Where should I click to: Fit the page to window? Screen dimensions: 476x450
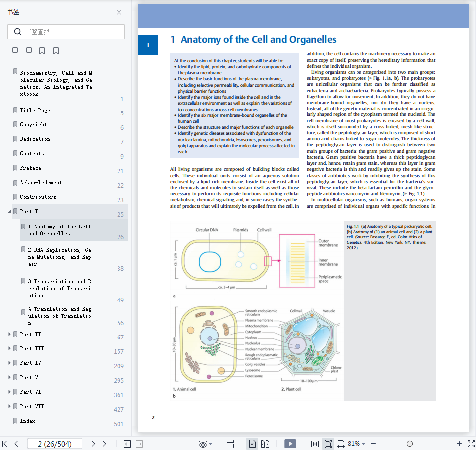point(328,444)
